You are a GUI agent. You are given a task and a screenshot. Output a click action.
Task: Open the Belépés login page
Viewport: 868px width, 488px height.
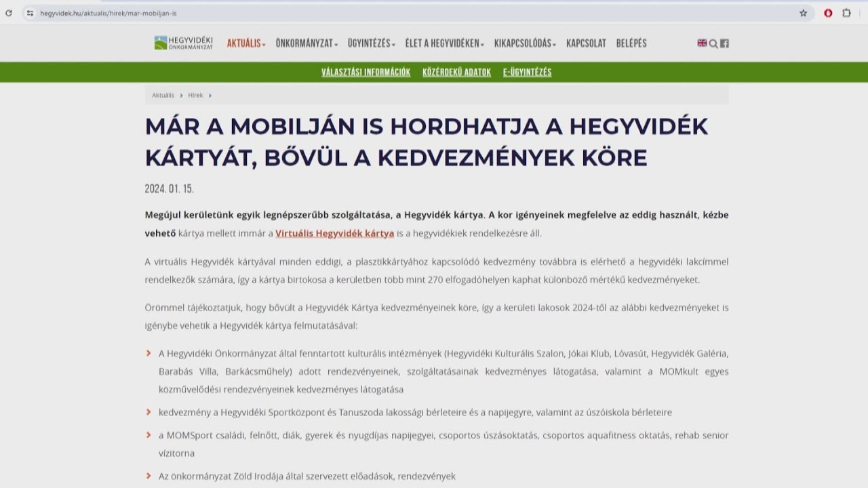[631, 43]
